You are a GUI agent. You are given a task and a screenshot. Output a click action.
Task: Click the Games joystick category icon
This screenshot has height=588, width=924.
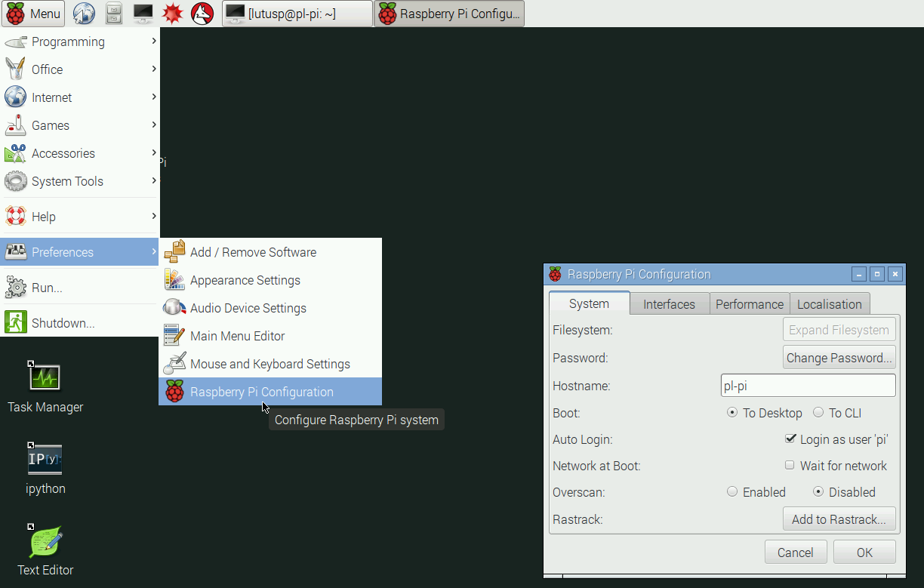coord(16,125)
